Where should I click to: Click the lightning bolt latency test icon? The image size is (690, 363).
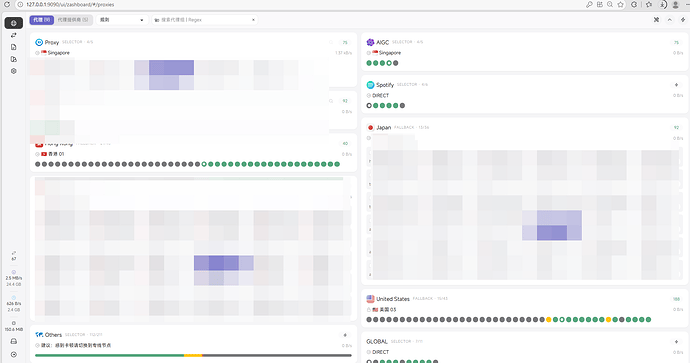click(x=683, y=20)
